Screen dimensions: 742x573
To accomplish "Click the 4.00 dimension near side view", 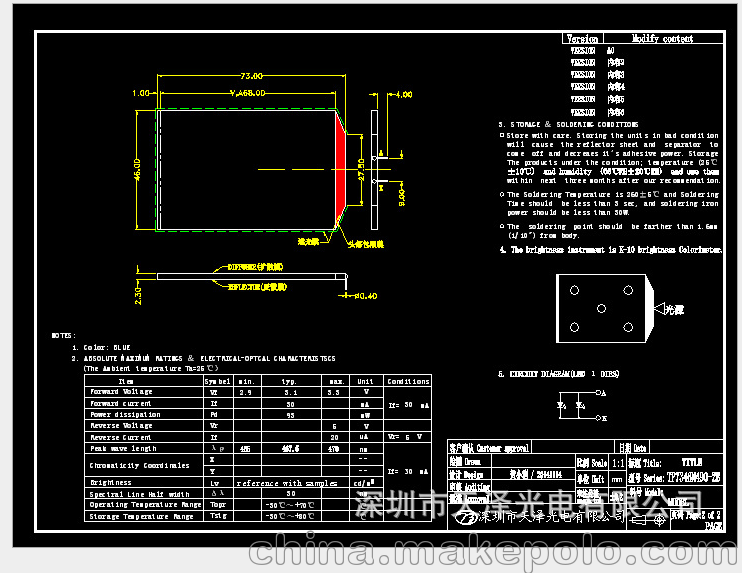I will 404,95.
